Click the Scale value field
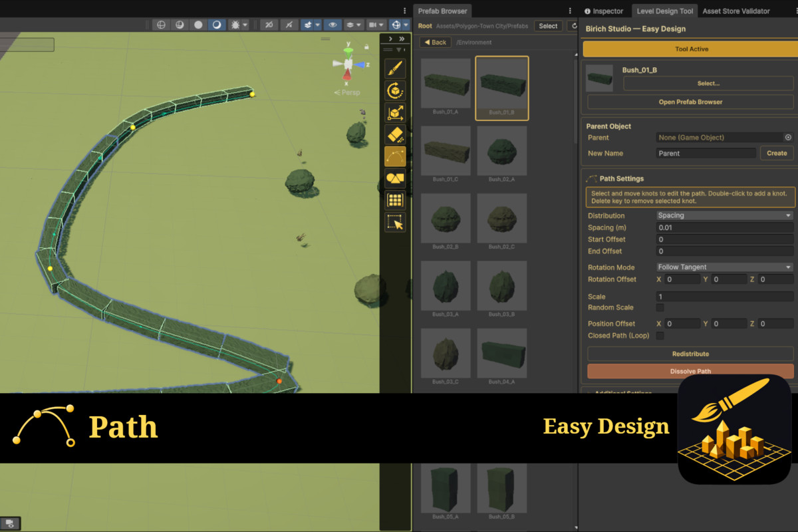Viewport: 798px width, 532px height. (725, 297)
